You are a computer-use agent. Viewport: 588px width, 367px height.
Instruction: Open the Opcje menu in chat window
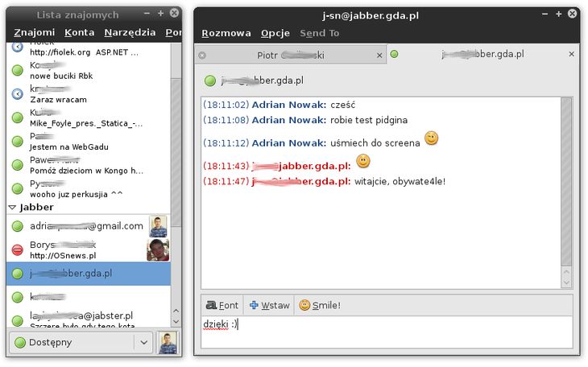(275, 33)
